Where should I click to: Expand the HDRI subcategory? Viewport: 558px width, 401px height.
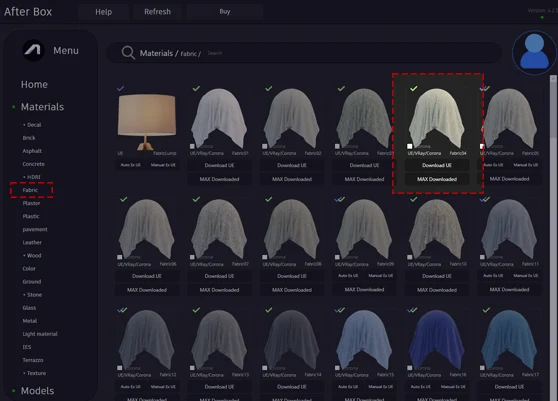(32, 177)
